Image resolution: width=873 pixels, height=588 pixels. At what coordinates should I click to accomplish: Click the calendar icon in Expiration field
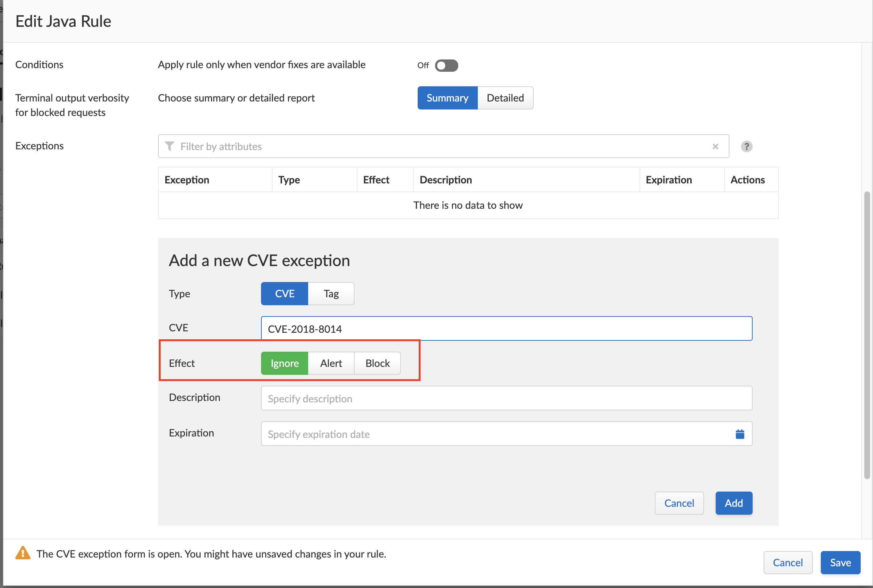(740, 434)
